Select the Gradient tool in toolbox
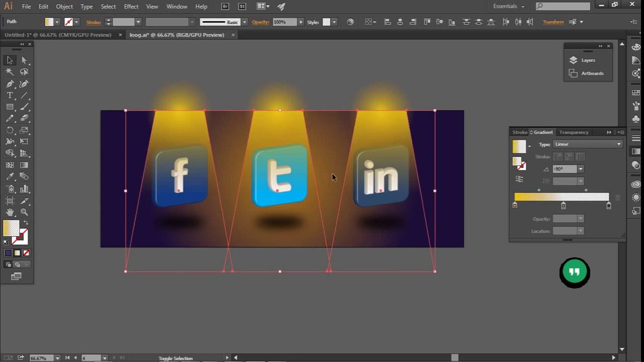Viewport: 644px width, 362px height. 24,165
